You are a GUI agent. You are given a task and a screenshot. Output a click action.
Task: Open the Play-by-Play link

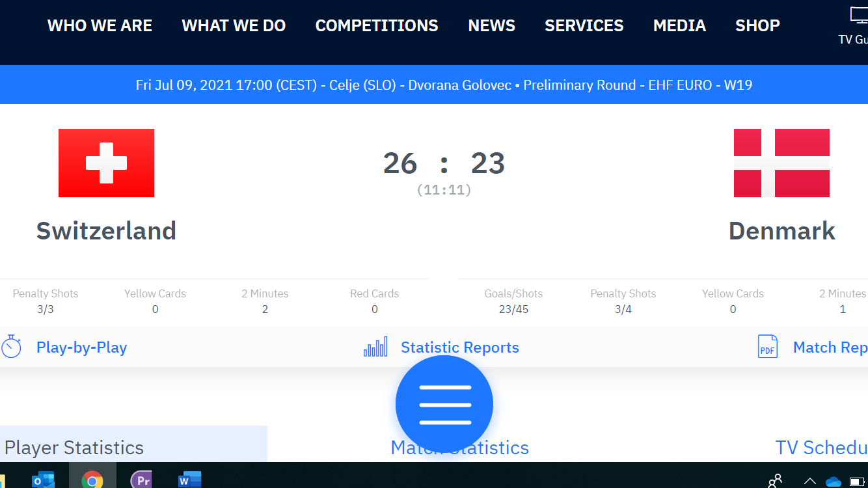coord(81,347)
